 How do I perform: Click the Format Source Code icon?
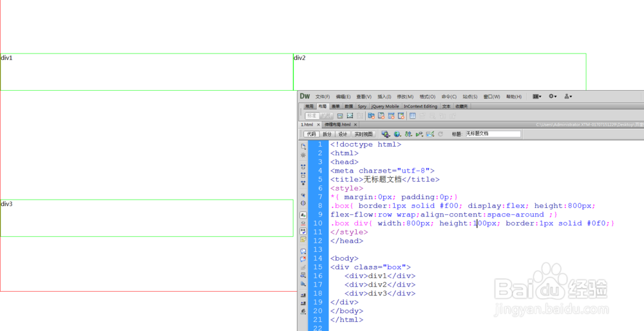tap(303, 311)
